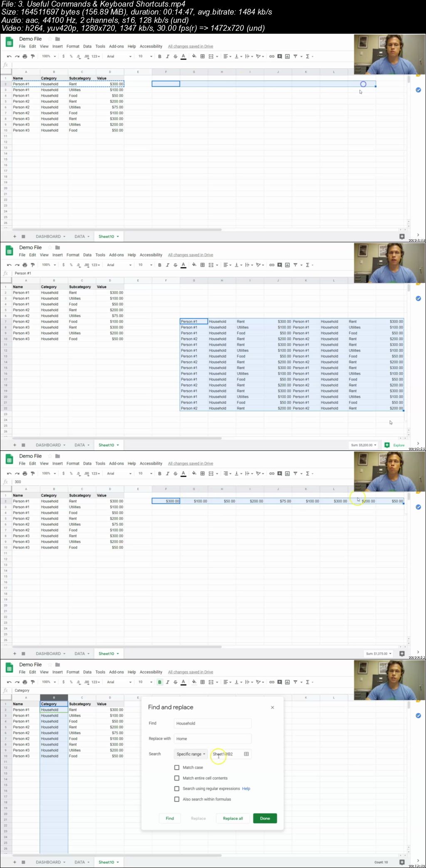Open Sum: $1,375.00 dropdown in third frame
This screenshot has width=426, height=868.
click(379, 654)
